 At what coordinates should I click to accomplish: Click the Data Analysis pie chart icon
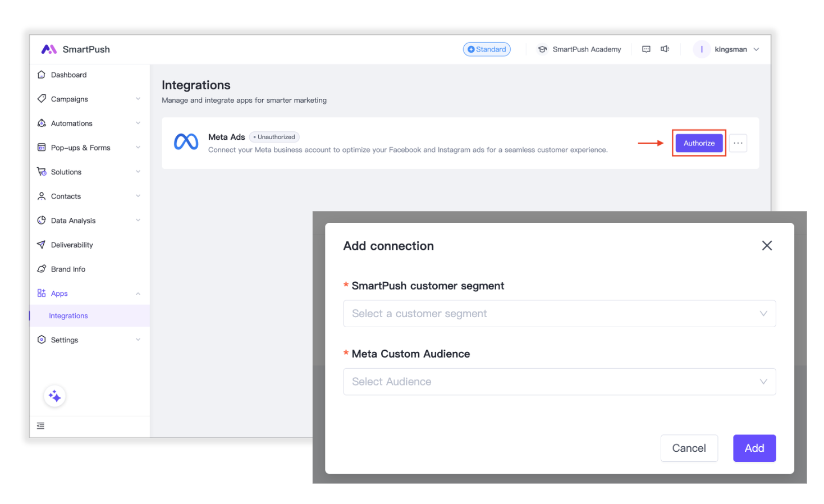41,220
